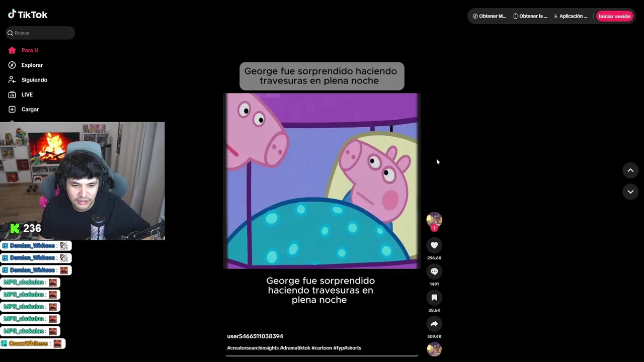644x362 pixels.
Task: Click the #shorts hashtag
Action: pyautogui.click(x=353, y=348)
